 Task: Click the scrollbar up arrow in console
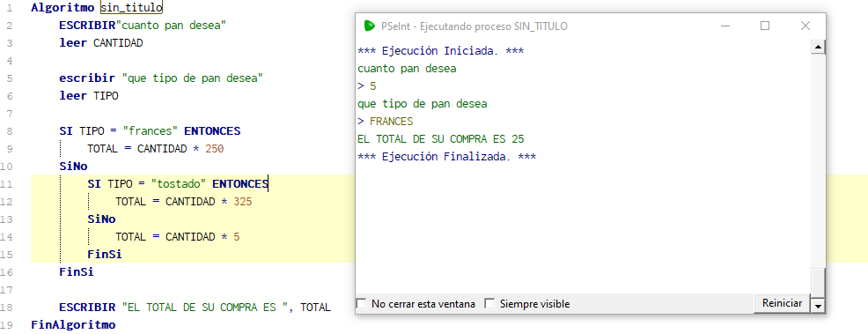click(x=818, y=47)
